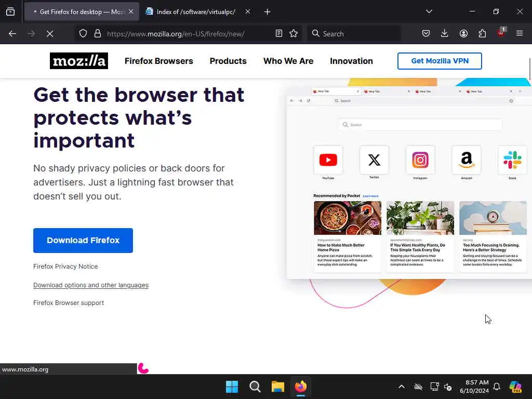Open clock showing 8:57 AM

[474, 387]
